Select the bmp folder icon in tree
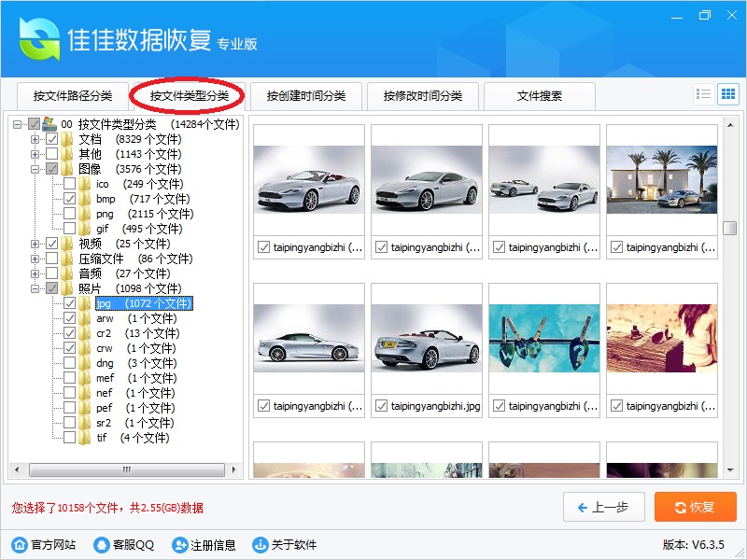The height and width of the screenshot is (560, 747). tap(85, 199)
